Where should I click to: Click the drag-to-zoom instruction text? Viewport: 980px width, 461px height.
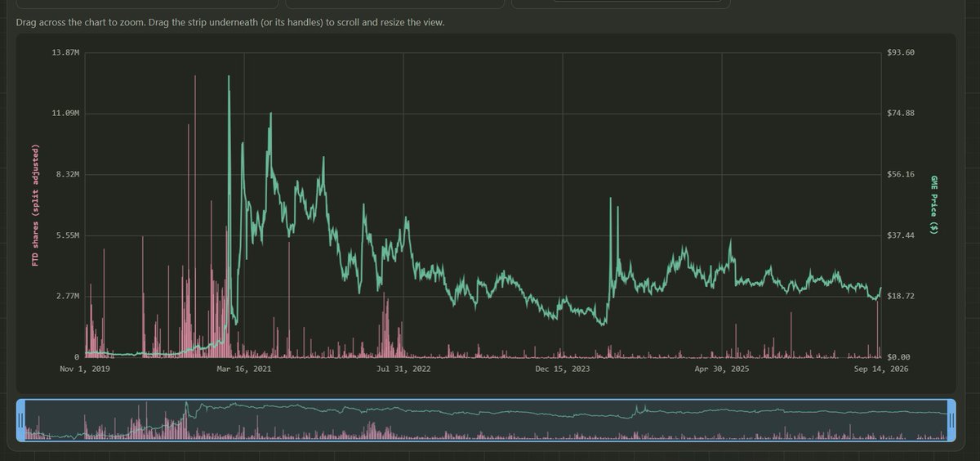click(x=230, y=22)
